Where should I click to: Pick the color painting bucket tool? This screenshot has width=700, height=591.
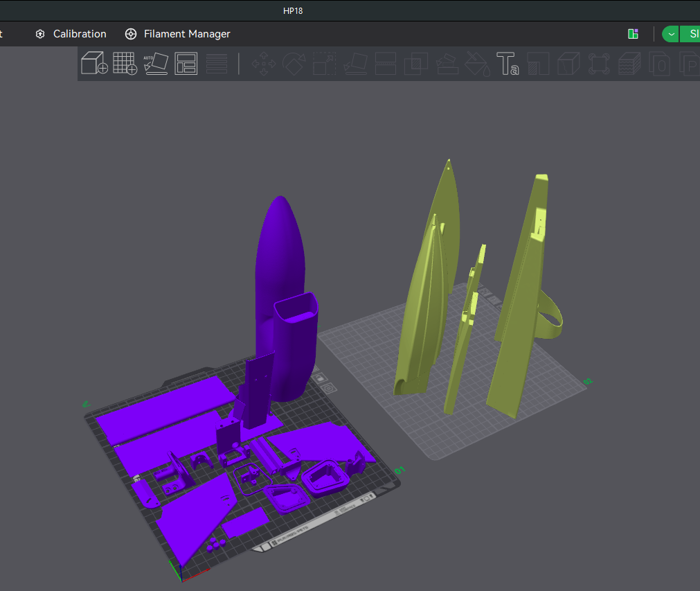[x=477, y=64]
